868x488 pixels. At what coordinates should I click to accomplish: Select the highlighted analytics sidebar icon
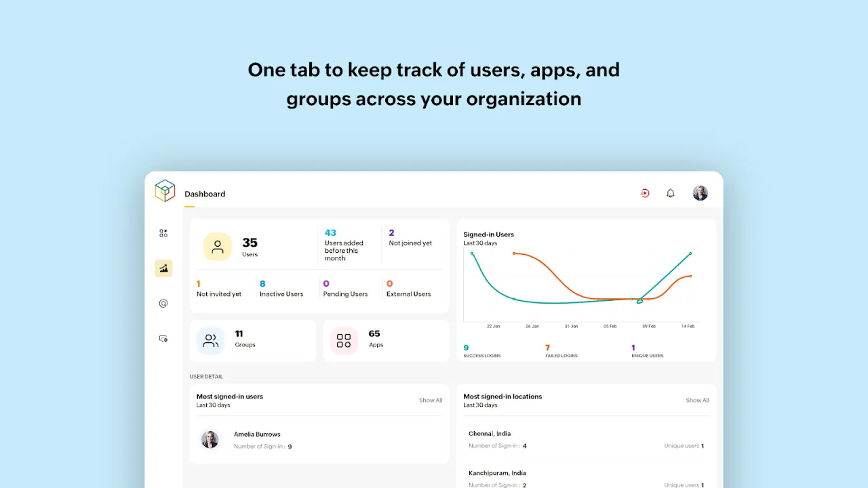[163, 268]
